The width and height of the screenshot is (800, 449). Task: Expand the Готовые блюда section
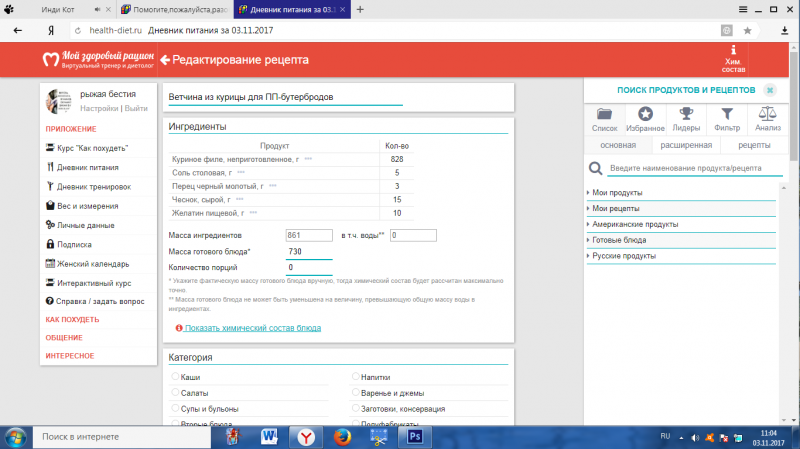[x=621, y=240]
